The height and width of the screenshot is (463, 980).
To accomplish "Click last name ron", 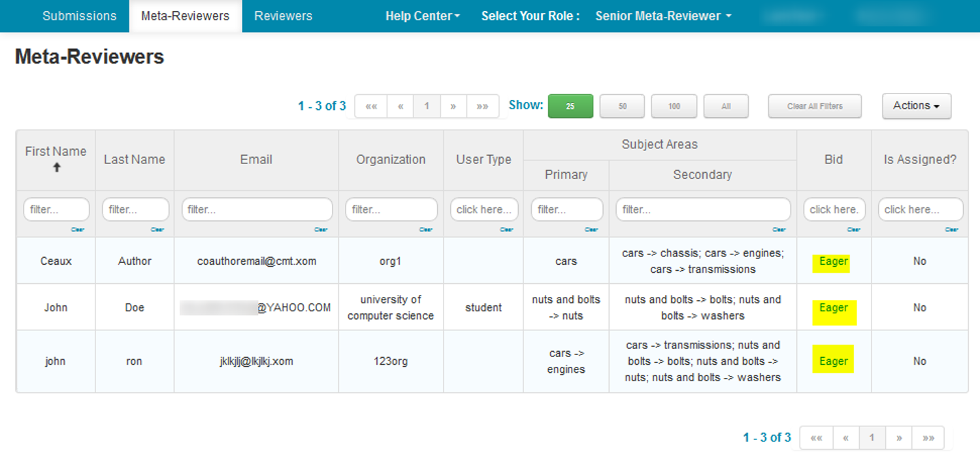I will (134, 361).
